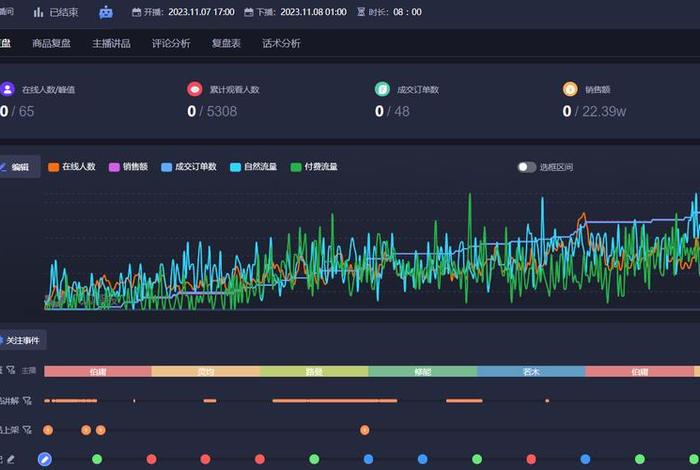
Task: Open the blue robot assistant icon
Action: (106, 12)
